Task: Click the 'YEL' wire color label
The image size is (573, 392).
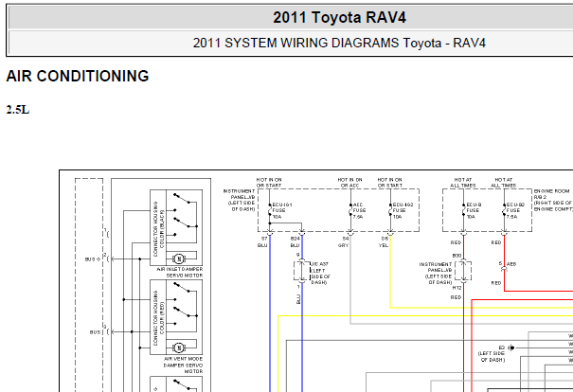Action: (x=384, y=245)
